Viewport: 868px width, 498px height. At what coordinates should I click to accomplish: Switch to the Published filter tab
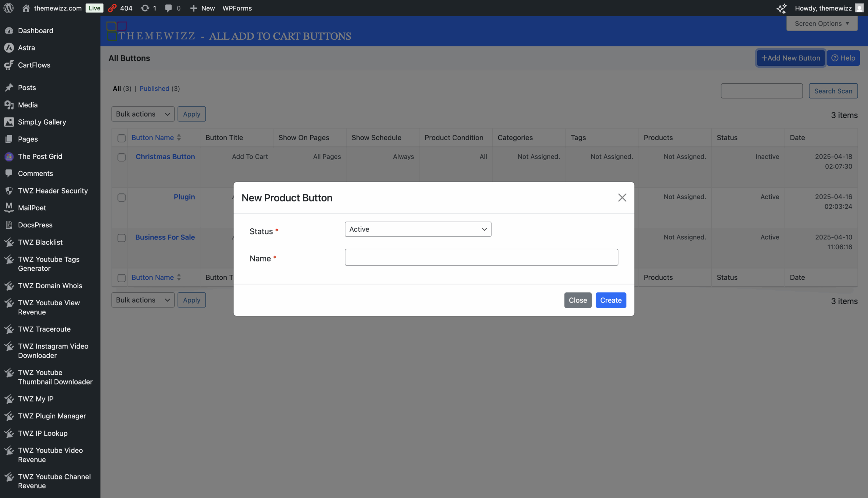tap(154, 88)
